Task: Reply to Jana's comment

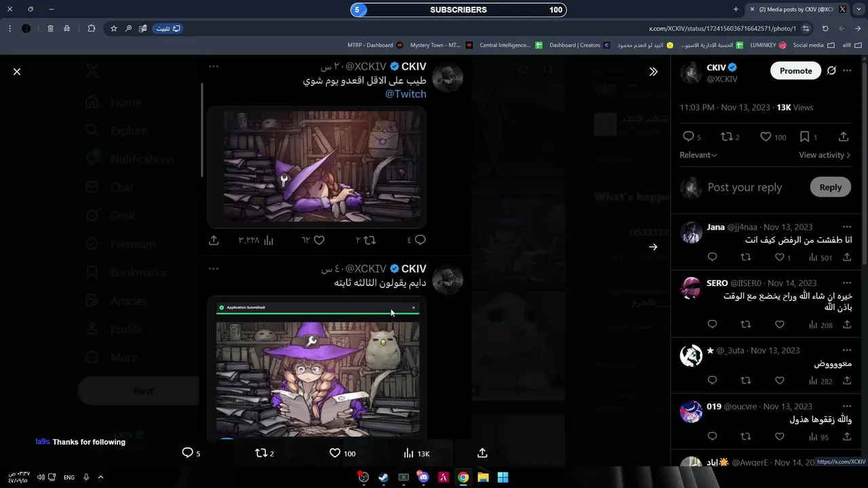Action: point(712,257)
